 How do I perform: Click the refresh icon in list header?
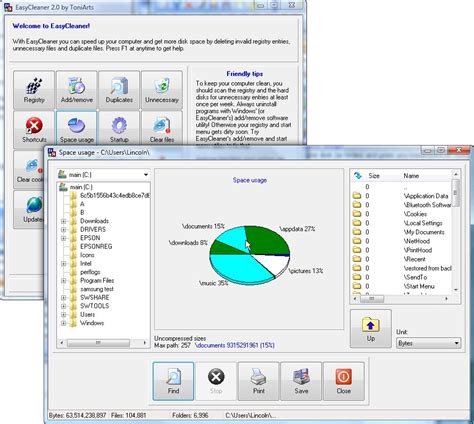pos(358,175)
